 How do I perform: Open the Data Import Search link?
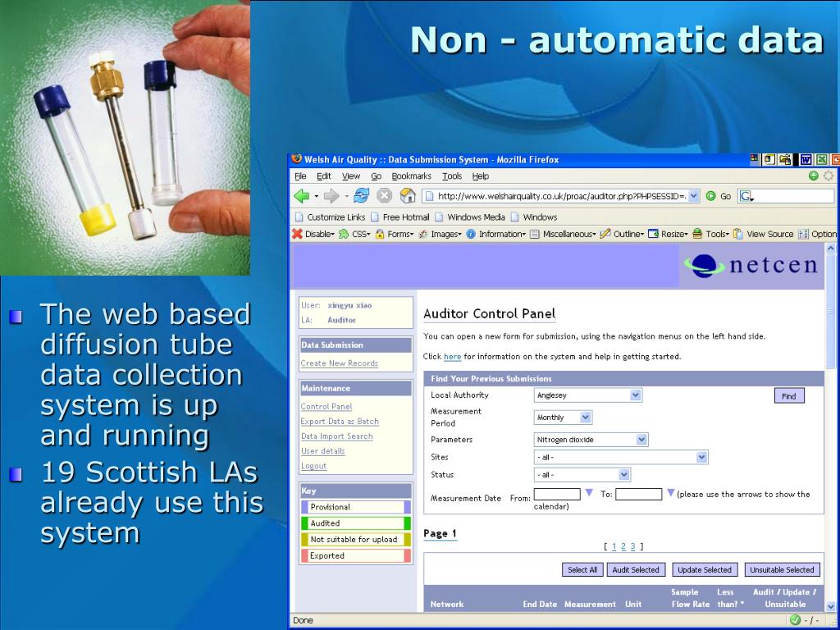pyautogui.click(x=336, y=436)
